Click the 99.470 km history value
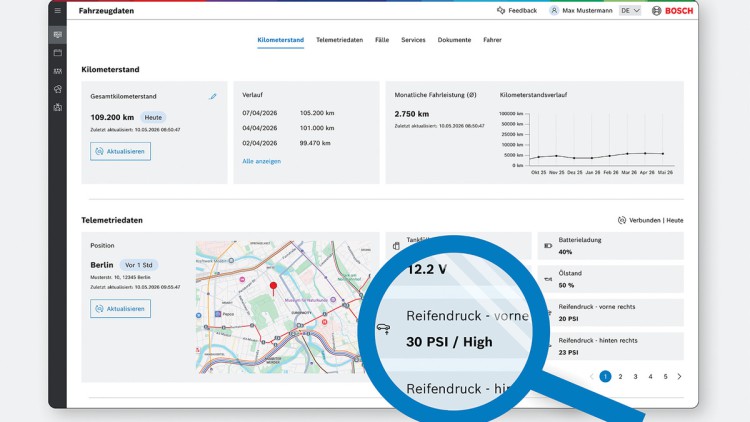 (315, 143)
